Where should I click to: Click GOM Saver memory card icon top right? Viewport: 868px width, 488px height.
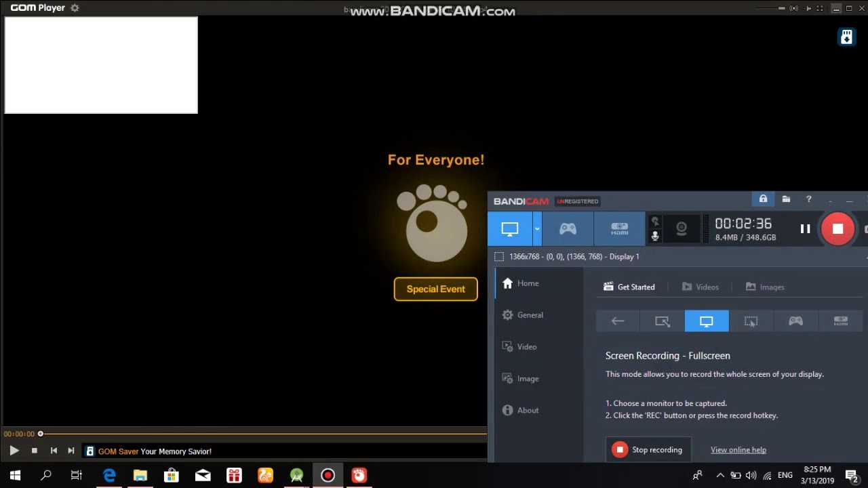(x=846, y=37)
